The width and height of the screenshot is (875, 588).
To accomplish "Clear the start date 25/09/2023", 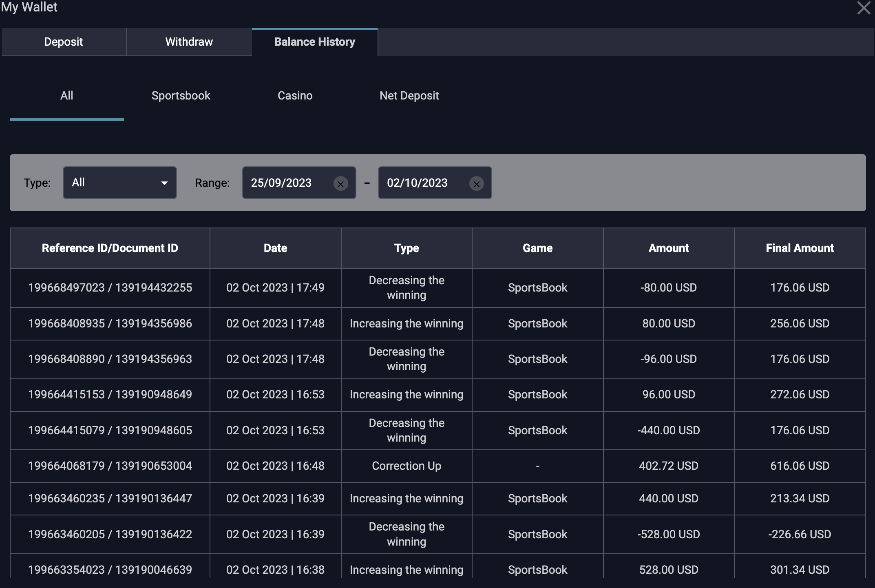I will [x=340, y=184].
